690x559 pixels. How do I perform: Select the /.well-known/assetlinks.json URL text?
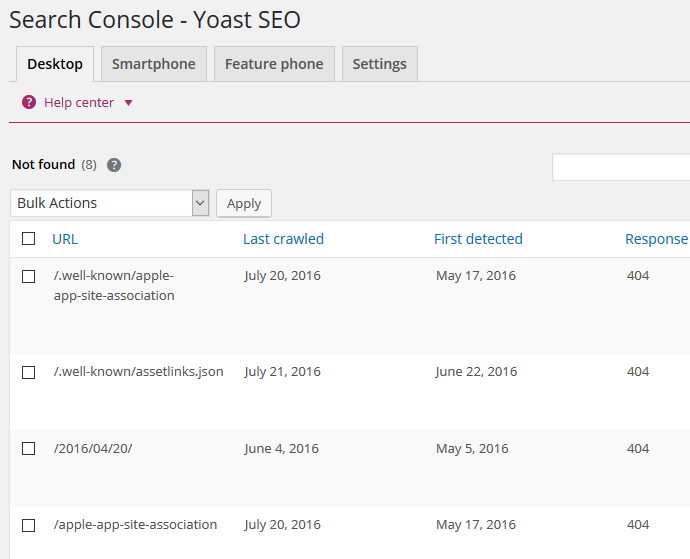139,372
